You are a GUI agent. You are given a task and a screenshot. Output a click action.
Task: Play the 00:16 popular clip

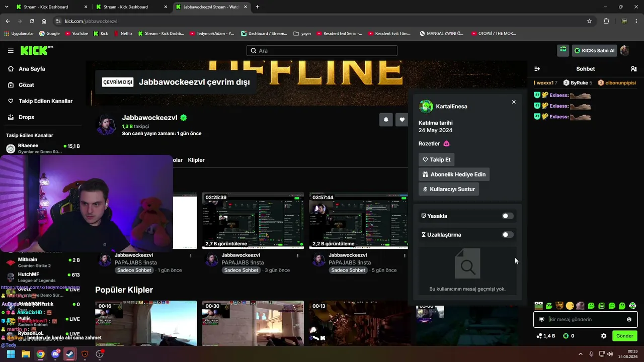(x=146, y=323)
